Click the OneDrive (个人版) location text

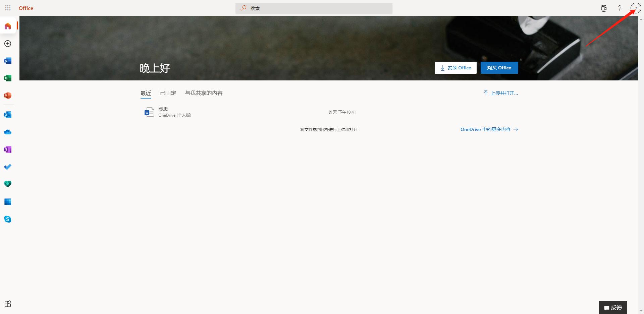click(175, 115)
